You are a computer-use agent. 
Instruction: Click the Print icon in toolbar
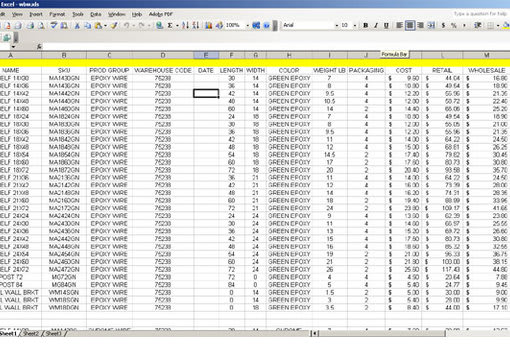[x=30, y=25]
